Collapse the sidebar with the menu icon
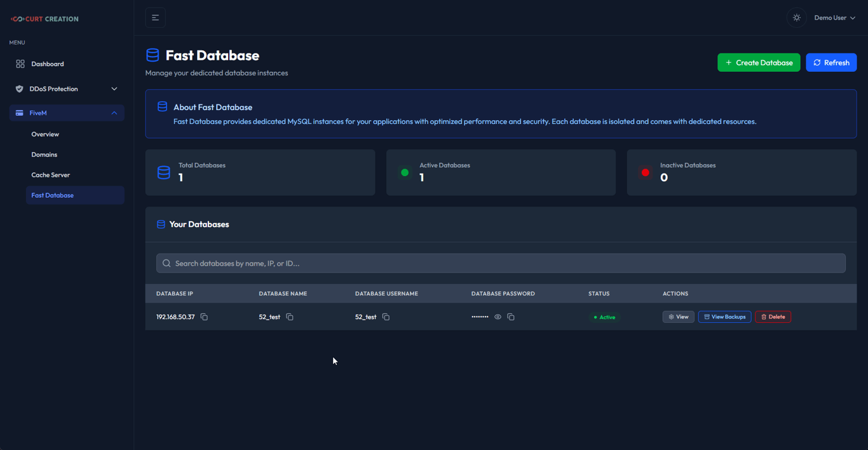The image size is (868, 450). (x=156, y=18)
